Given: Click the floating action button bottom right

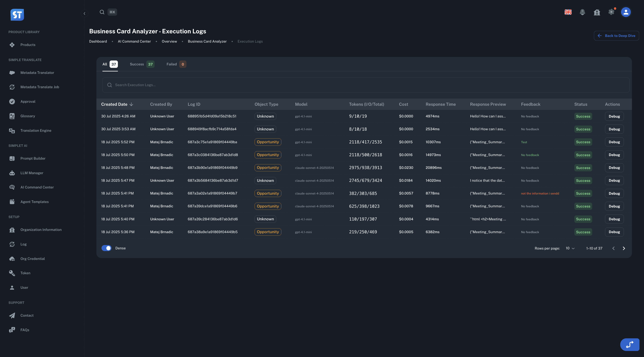Looking at the screenshot, I should (x=630, y=344).
